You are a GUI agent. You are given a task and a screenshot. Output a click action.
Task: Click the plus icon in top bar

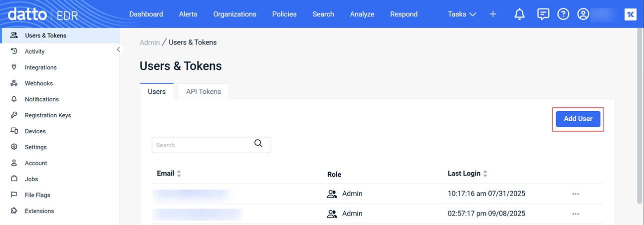[493, 14]
